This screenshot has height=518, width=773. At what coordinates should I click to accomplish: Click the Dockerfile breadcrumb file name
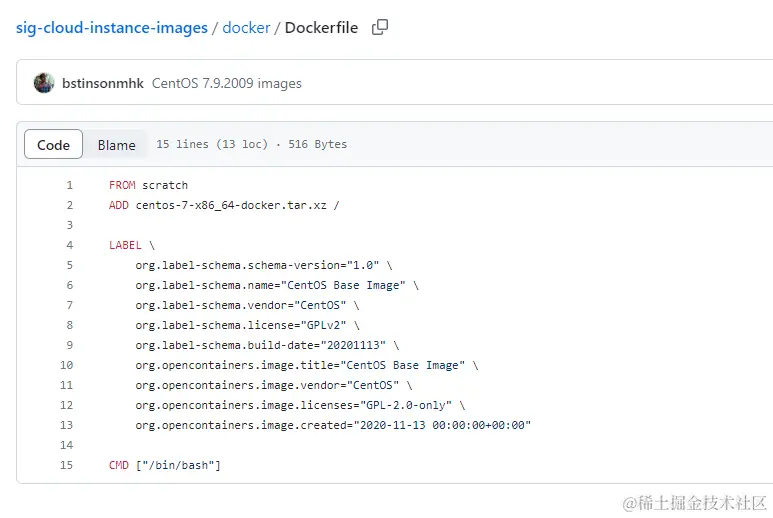click(x=321, y=28)
